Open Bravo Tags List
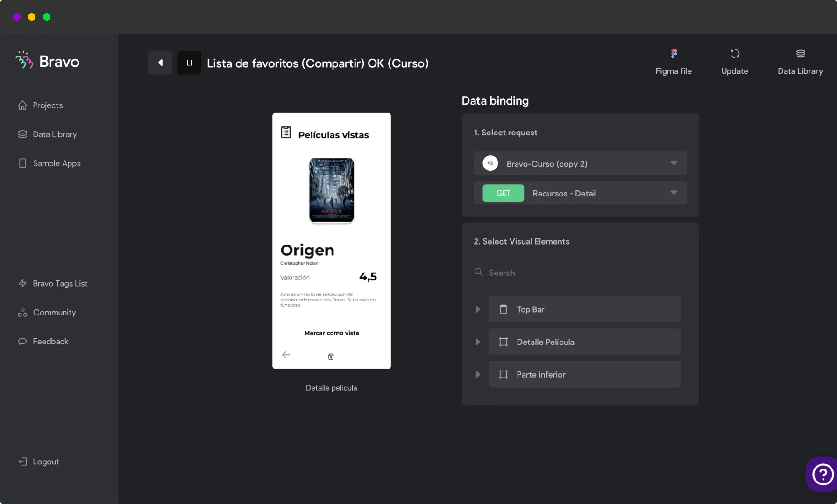The image size is (837, 504). point(60,284)
